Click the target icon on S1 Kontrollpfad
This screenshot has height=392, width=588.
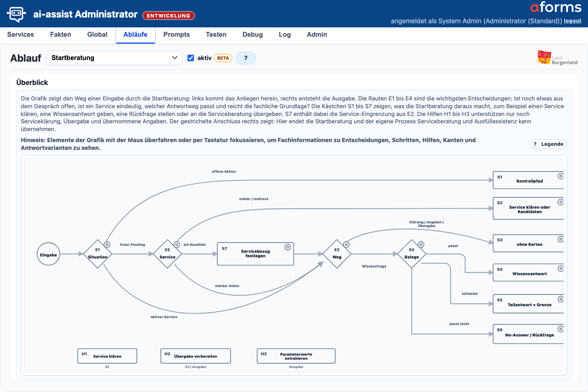(x=561, y=176)
